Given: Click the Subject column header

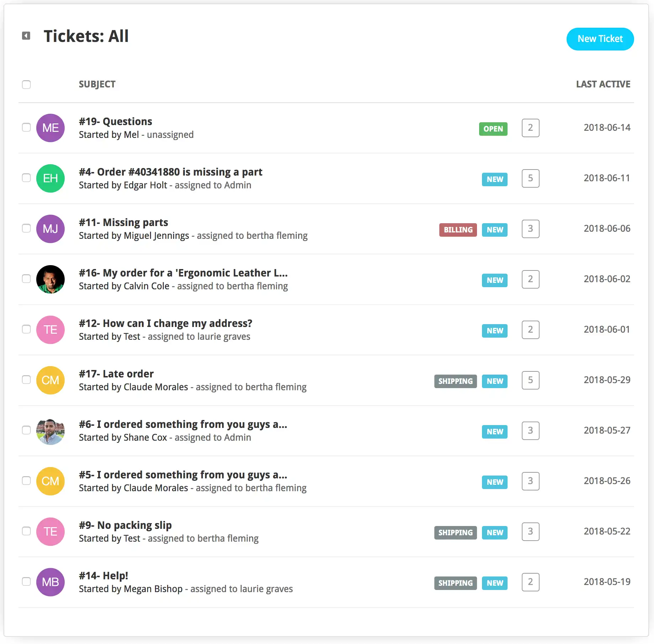Looking at the screenshot, I should tap(97, 84).
